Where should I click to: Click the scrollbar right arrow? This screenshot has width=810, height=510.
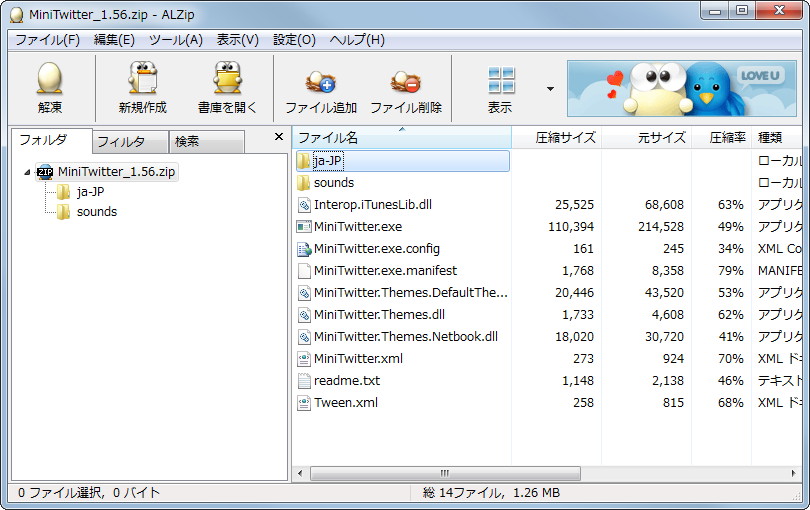click(793, 473)
